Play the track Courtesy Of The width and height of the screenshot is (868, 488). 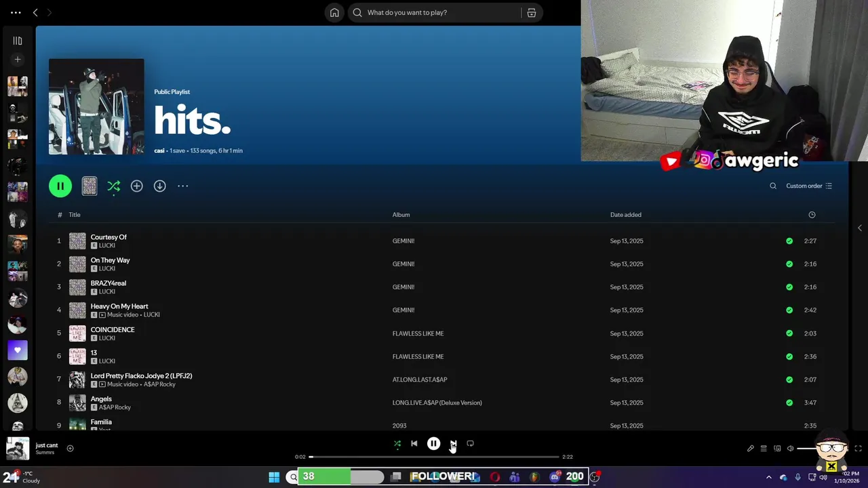(x=108, y=237)
